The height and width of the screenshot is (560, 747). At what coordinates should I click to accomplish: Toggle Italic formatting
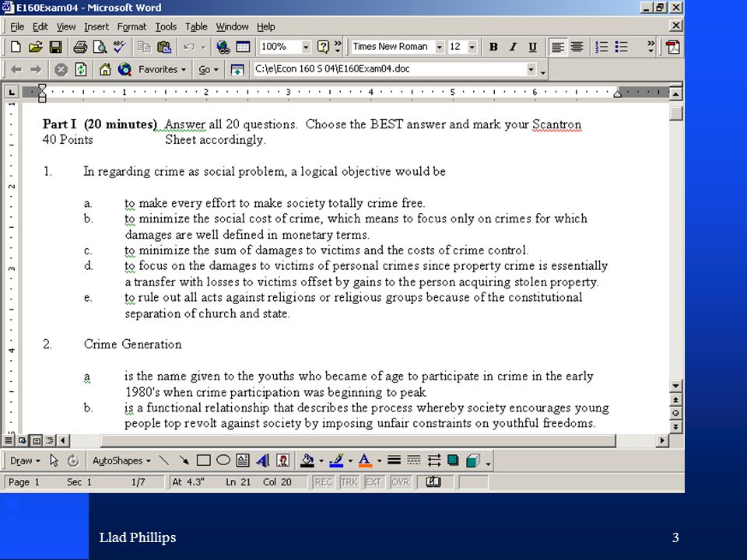click(x=513, y=47)
